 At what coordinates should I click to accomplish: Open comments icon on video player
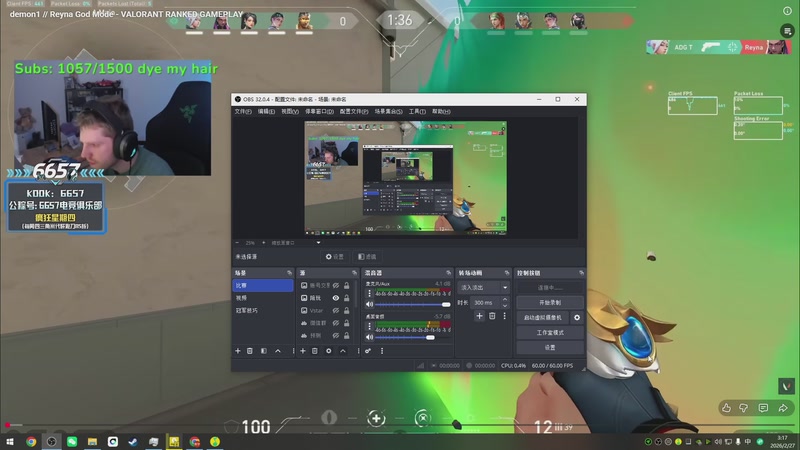coord(763,408)
